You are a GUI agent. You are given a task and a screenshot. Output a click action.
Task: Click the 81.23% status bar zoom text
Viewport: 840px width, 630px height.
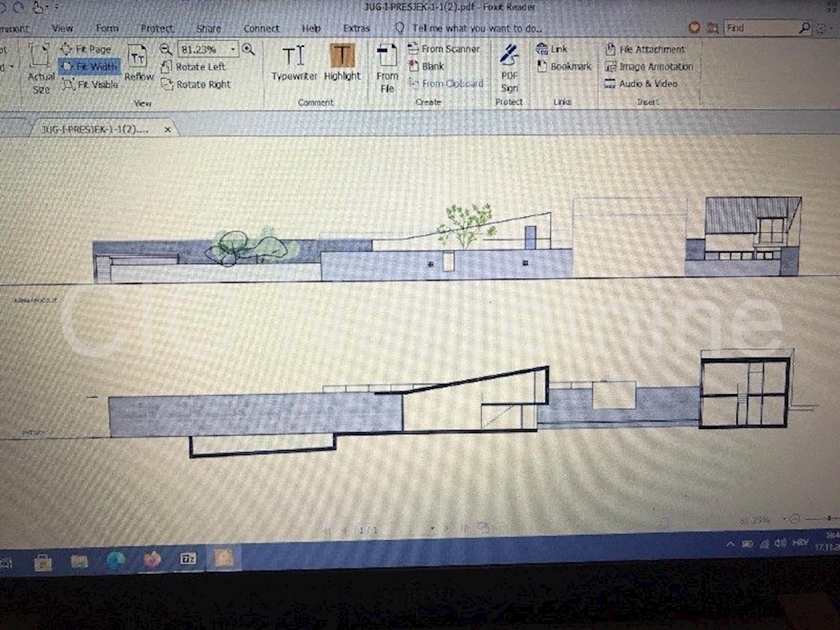(755, 521)
